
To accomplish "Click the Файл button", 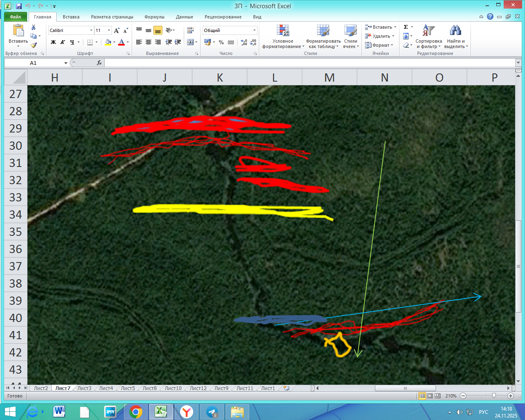I will 16,17.
